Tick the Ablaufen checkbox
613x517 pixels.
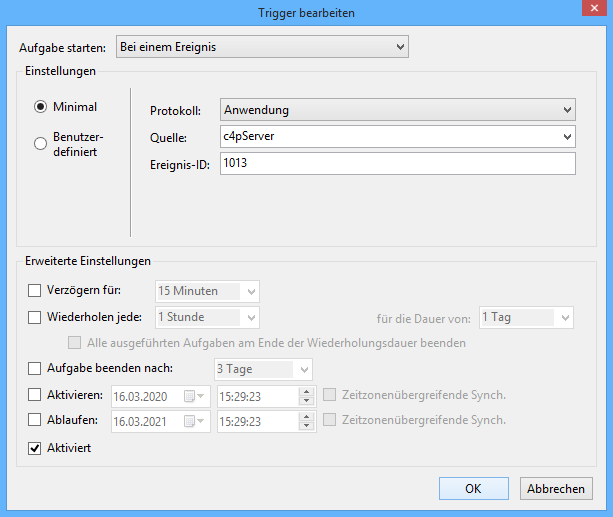[36, 421]
